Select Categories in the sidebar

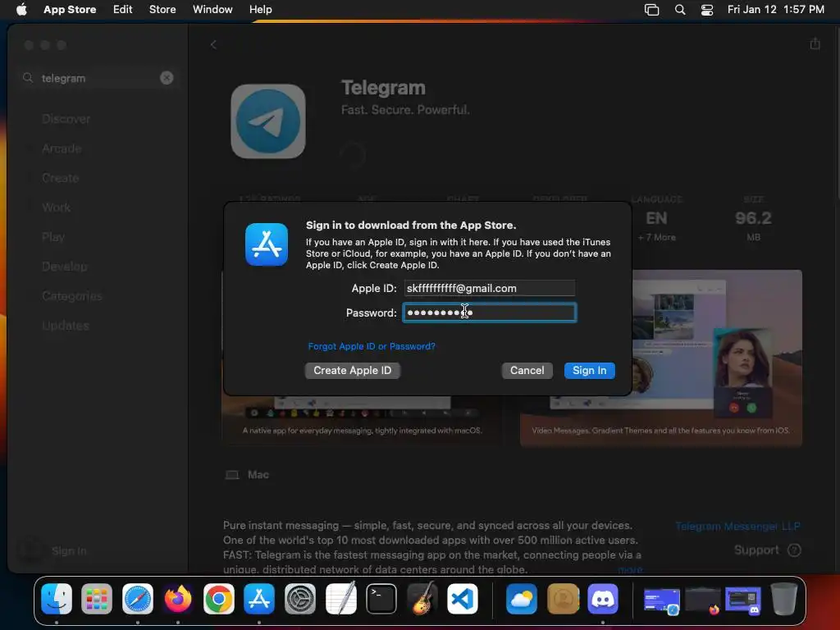(x=72, y=295)
